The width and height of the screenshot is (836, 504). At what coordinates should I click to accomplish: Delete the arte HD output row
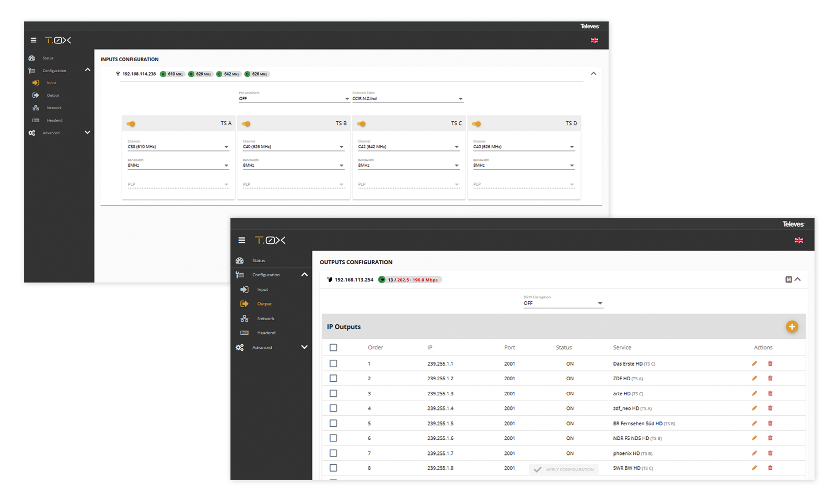770,393
